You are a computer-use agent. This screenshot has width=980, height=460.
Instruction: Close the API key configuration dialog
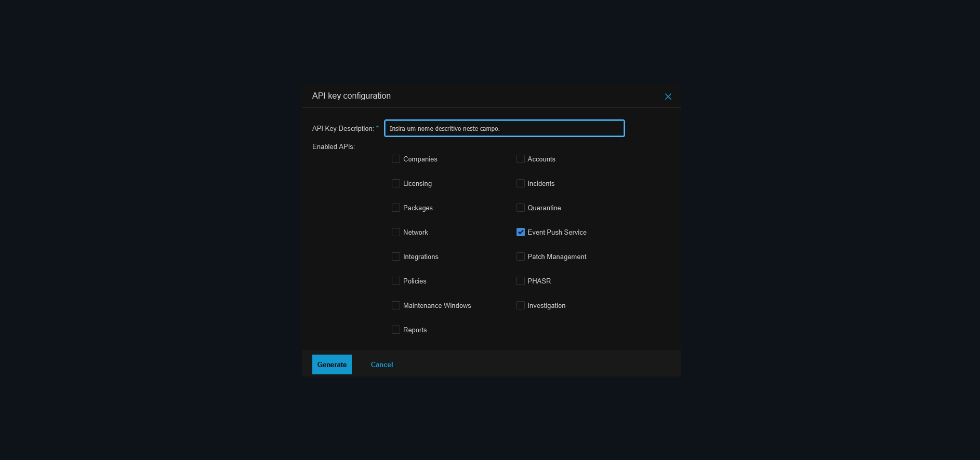click(668, 97)
